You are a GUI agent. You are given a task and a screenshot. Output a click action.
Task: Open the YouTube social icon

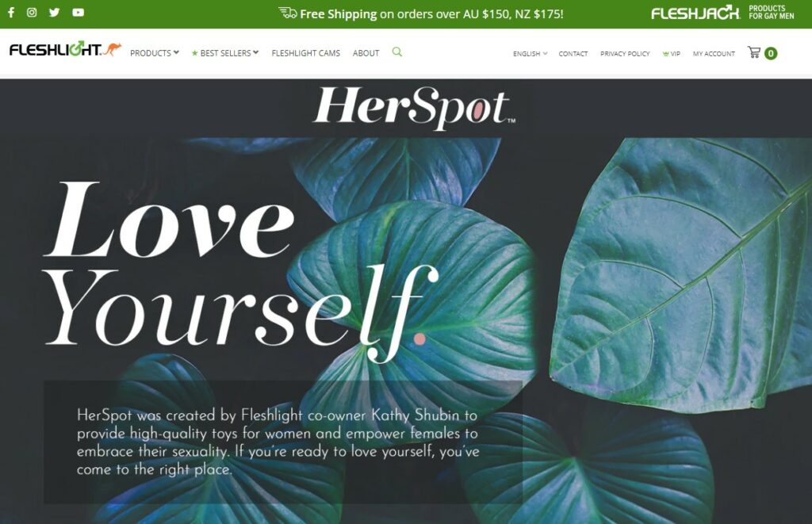pyautogui.click(x=79, y=13)
